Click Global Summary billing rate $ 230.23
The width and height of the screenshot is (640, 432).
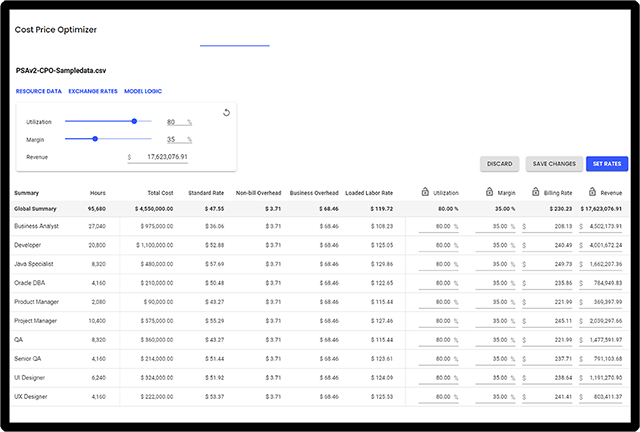(x=561, y=209)
